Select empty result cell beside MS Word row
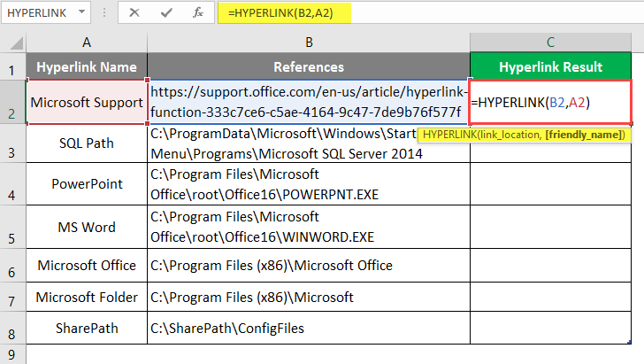 pos(550,227)
